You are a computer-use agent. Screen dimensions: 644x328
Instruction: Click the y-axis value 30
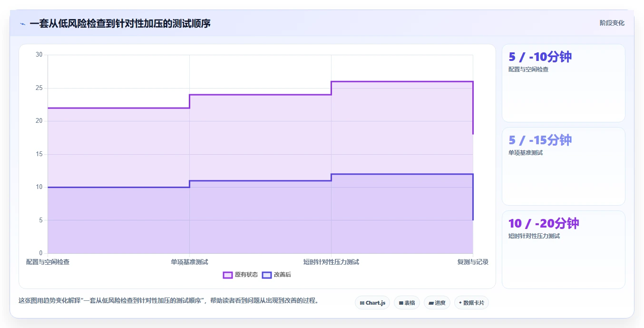(x=39, y=55)
